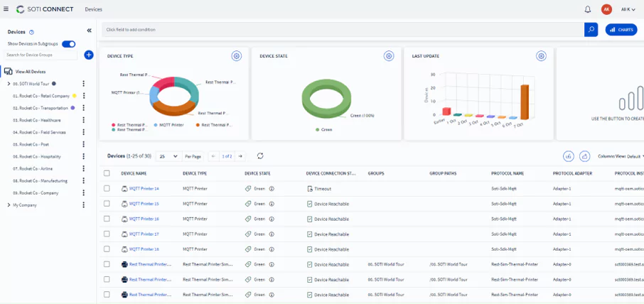Image resolution: width=644 pixels, height=304 pixels.
Task: Open the MQTT Printer 14 link
Action: tap(144, 189)
